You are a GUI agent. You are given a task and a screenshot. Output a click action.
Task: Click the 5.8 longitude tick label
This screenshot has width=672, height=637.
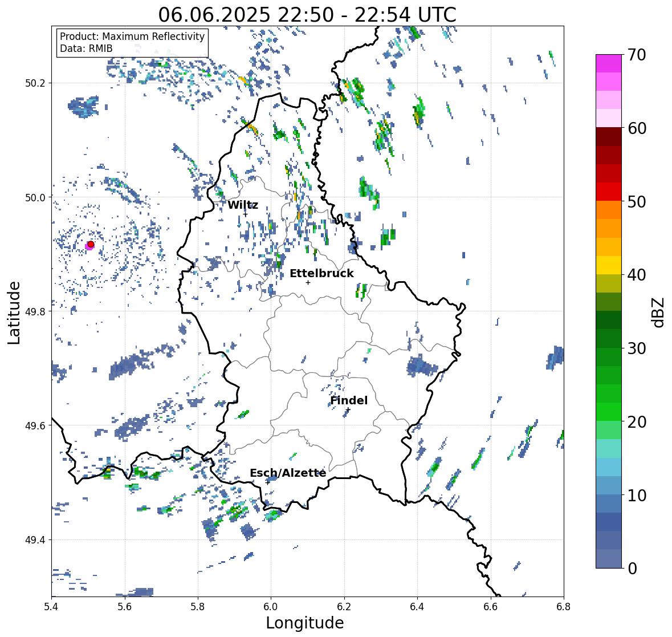click(x=198, y=607)
